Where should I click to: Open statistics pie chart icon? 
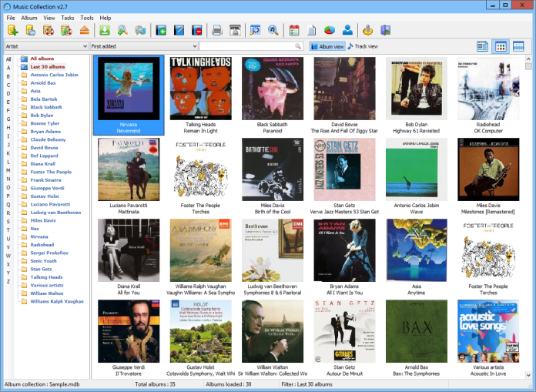(329, 31)
